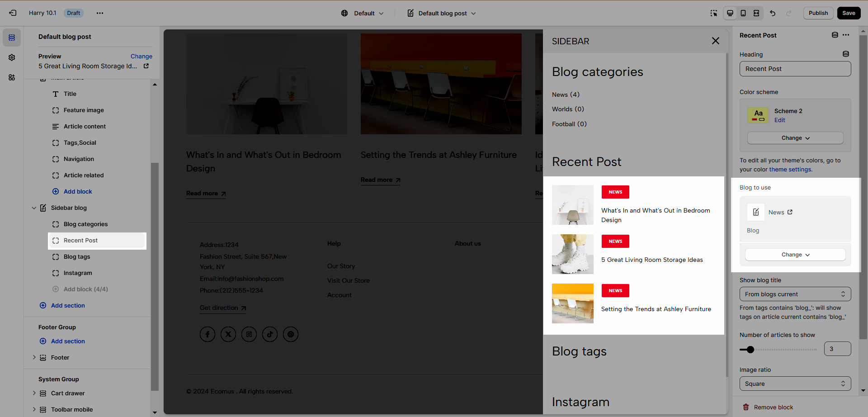The height and width of the screenshot is (417, 868).
Task: Open the Ashley Furniture recent post thumbnail
Action: (x=573, y=303)
